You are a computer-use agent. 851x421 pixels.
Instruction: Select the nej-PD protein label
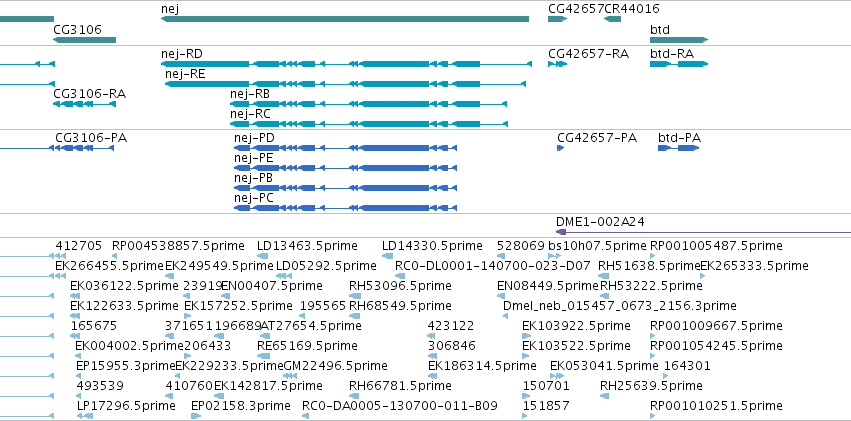[x=255, y=138]
